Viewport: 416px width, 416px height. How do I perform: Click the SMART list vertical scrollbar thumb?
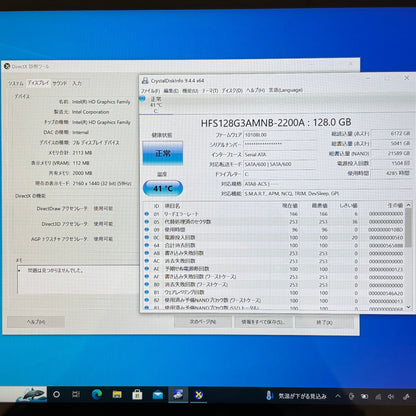tap(409, 228)
